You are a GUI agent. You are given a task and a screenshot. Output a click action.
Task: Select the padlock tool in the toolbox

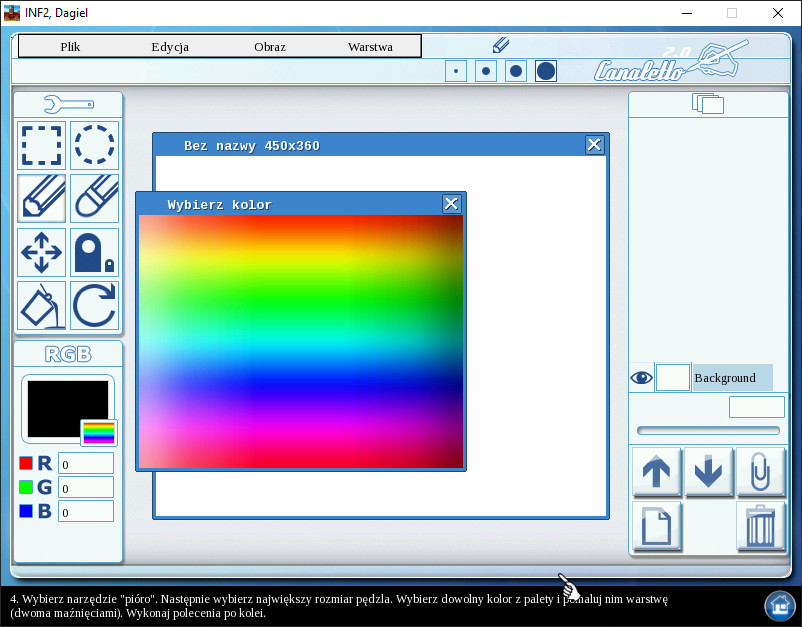tap(95, 252)
